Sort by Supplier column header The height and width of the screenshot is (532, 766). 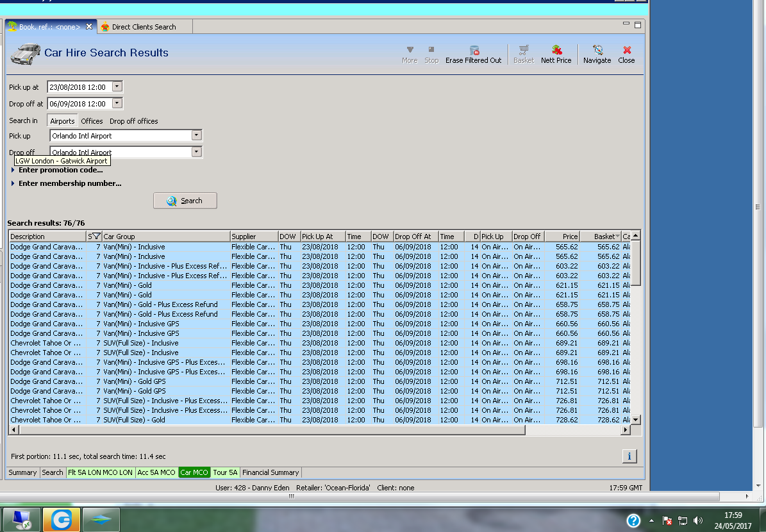click(x=254, y=237)
